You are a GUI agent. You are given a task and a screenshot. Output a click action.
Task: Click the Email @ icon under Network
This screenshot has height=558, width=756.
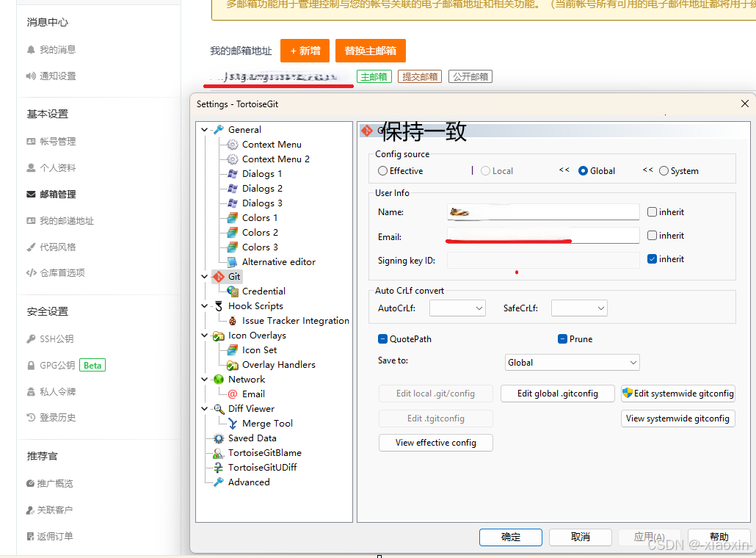point(233,394)
